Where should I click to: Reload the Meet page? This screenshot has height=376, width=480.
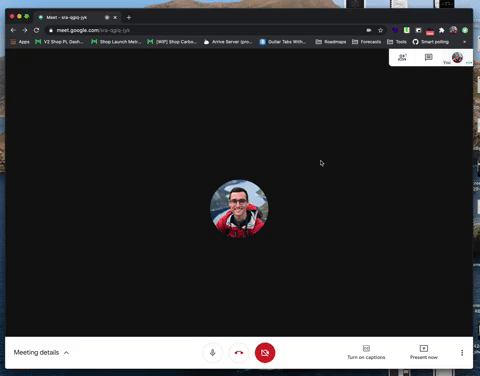36,30
